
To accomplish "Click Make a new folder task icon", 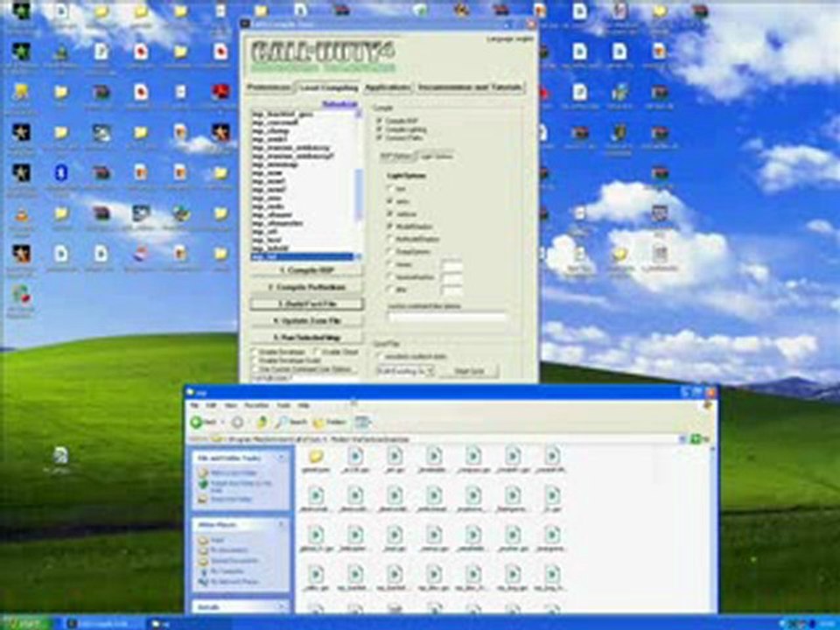I will 202,473.
